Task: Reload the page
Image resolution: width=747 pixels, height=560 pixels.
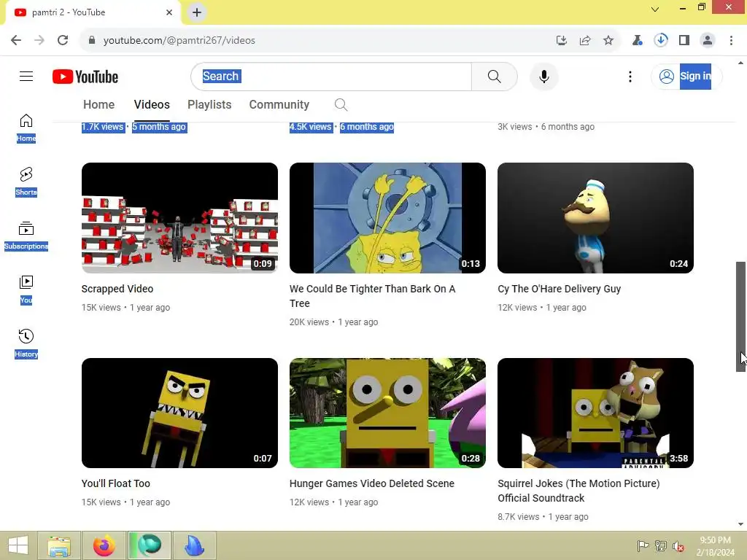Action: tap(63, 40)
